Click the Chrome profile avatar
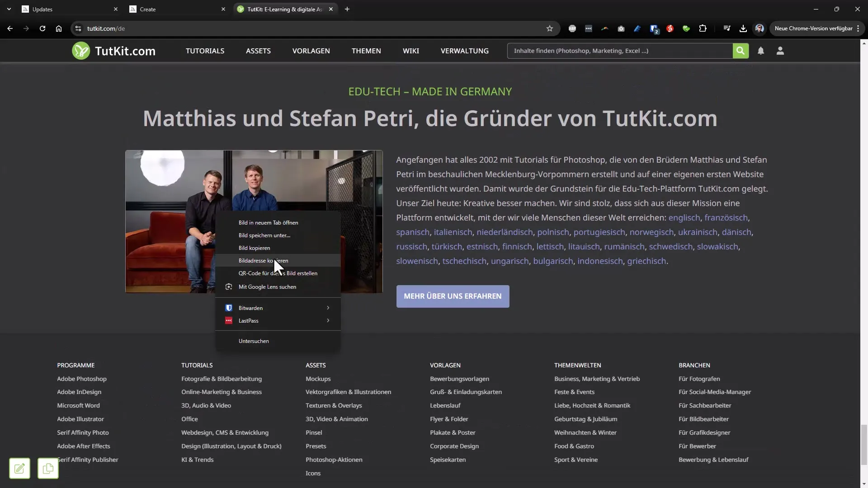This screenshot has height=488, width=868. (x=759, y=28)
